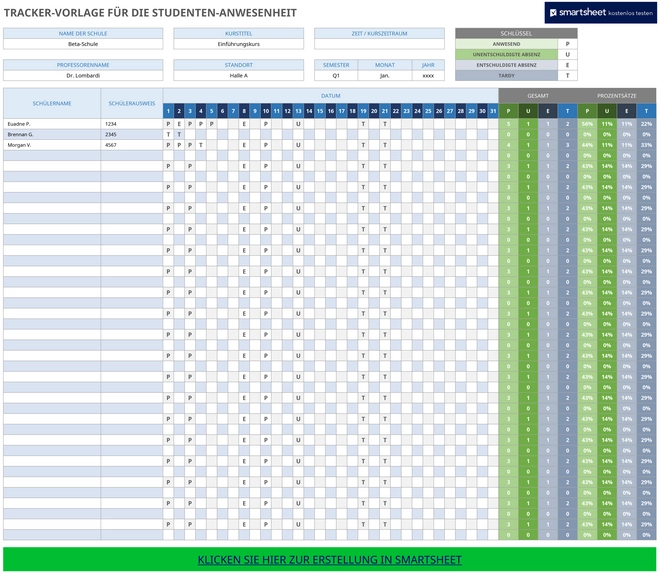
Task: Select the student name 'Morgan V.'
Action: [52, 145]
